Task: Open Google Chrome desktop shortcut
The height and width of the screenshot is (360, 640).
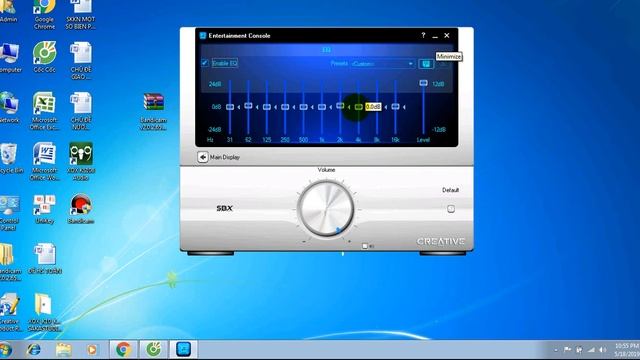Action: click(44, 15)
